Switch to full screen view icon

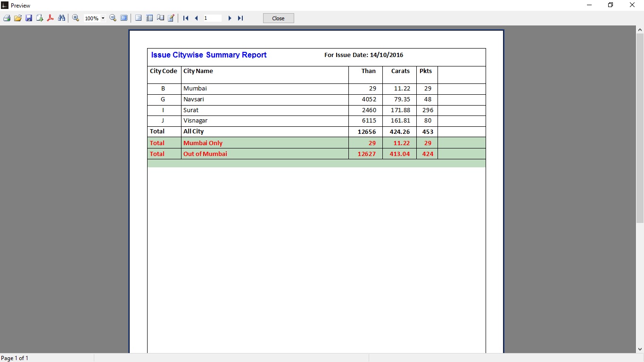pyautogui.click(x=124, y=18)
